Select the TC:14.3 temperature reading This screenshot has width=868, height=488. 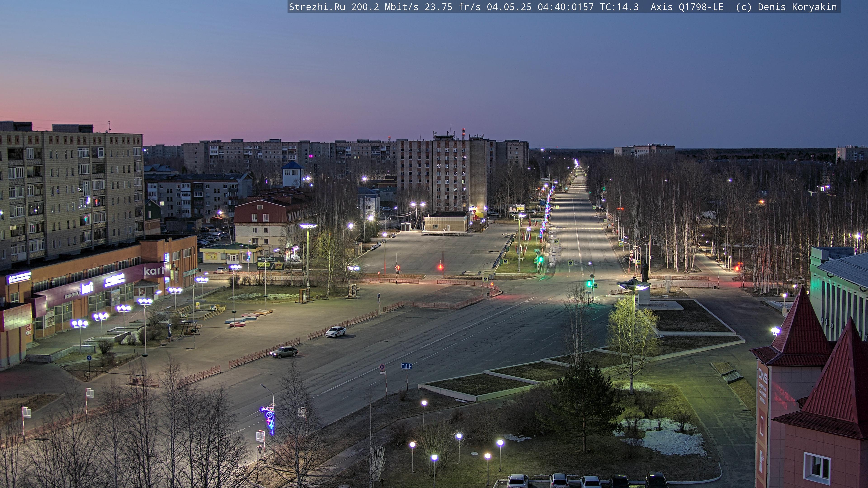tap(619, 7)
